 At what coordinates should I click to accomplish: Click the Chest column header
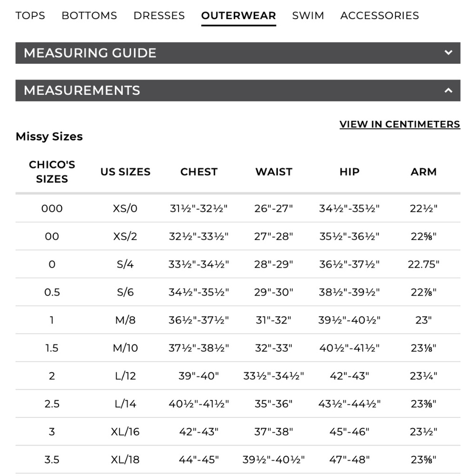click(x=199, y=172)
